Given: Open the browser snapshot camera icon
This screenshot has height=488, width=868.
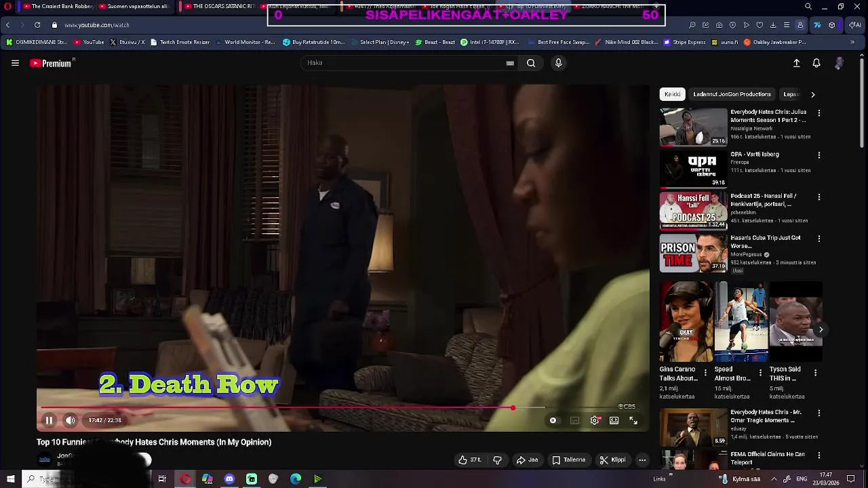Looking at the screenshot, I should pyautogui.click(x=719, y=25).
